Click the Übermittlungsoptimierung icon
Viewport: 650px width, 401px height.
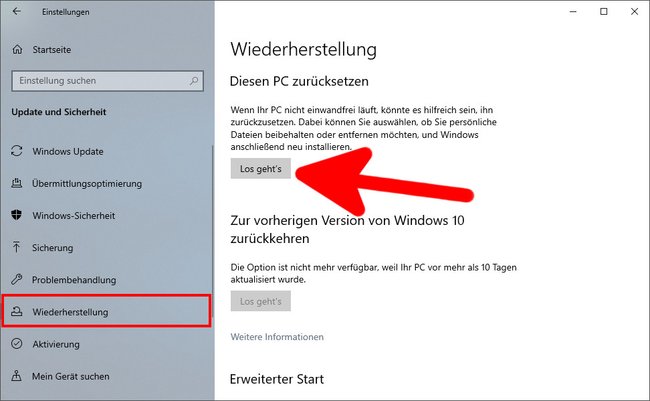(x=17, y=183)
